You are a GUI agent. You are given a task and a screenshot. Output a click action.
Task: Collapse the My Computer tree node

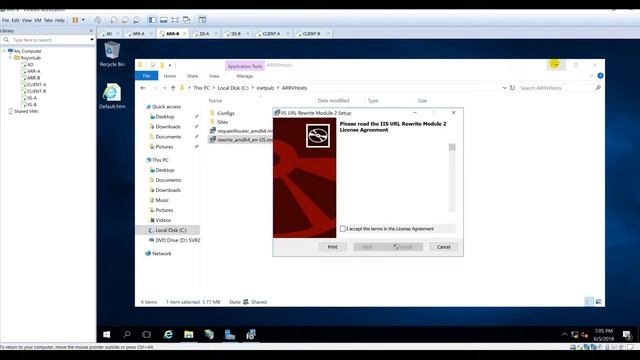(4, 51)
